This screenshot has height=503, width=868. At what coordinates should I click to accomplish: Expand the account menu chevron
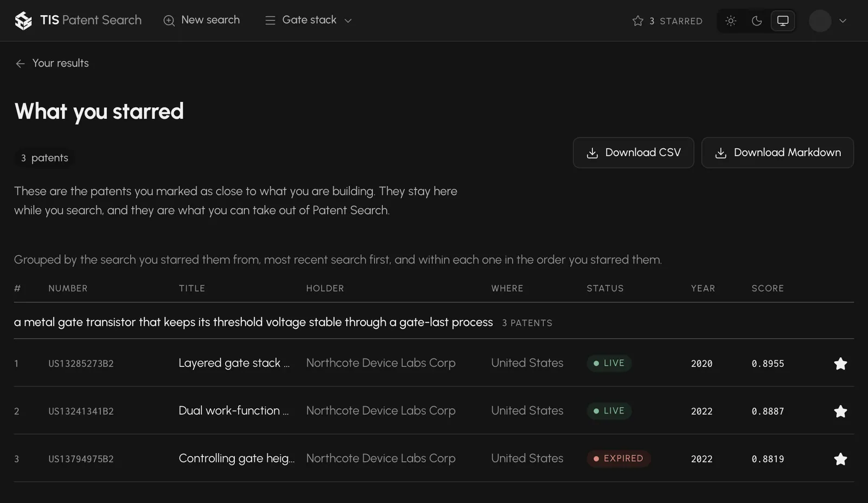(x=843, y=21)
